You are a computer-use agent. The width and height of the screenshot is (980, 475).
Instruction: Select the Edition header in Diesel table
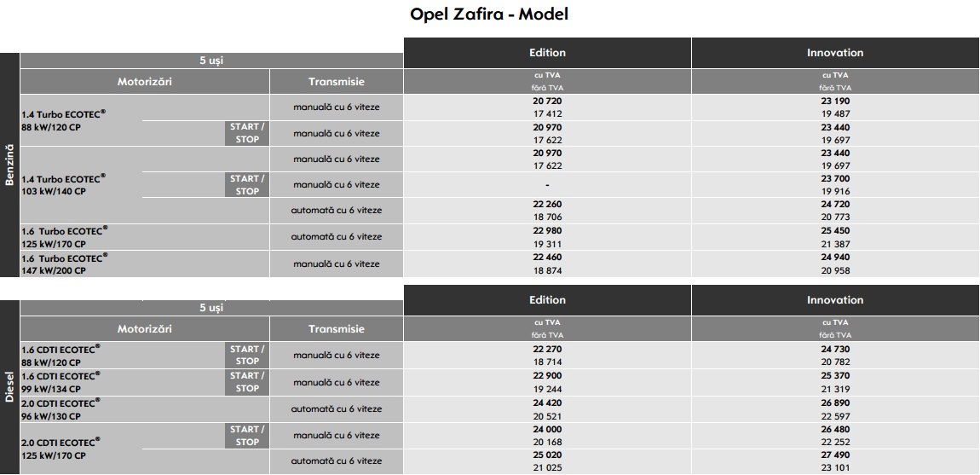547,300
